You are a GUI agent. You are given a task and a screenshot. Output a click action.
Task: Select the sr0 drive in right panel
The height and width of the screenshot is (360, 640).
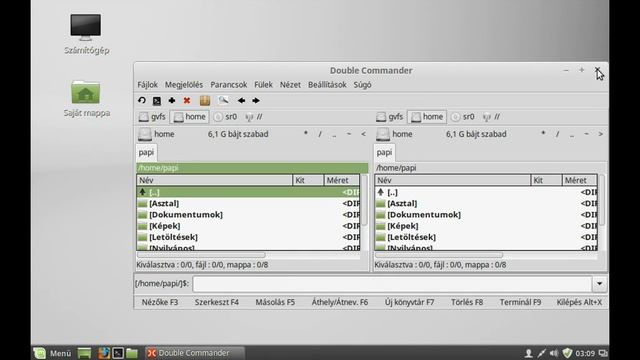click(462, 117)
